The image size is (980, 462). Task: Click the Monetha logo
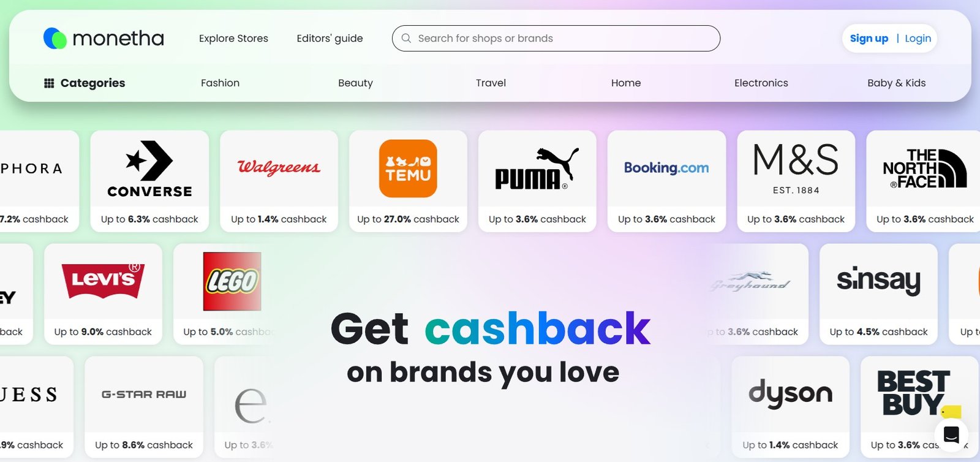click(x=104, y=38)
